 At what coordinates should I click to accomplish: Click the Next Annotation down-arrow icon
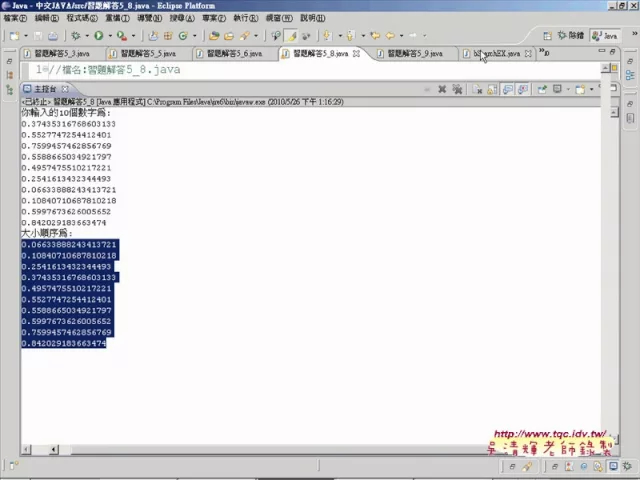point(327,36)
